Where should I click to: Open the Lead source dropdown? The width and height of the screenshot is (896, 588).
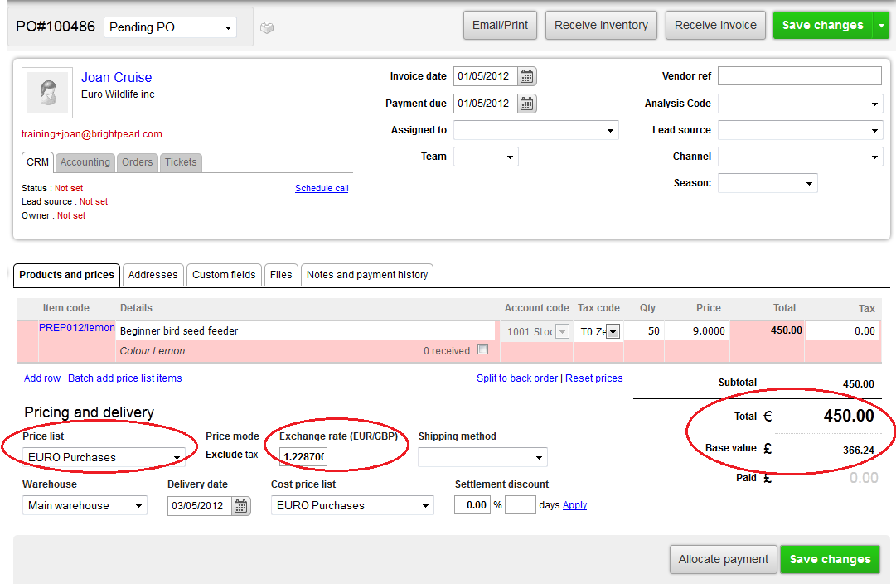pyautogui.click(x=800, y=130)
